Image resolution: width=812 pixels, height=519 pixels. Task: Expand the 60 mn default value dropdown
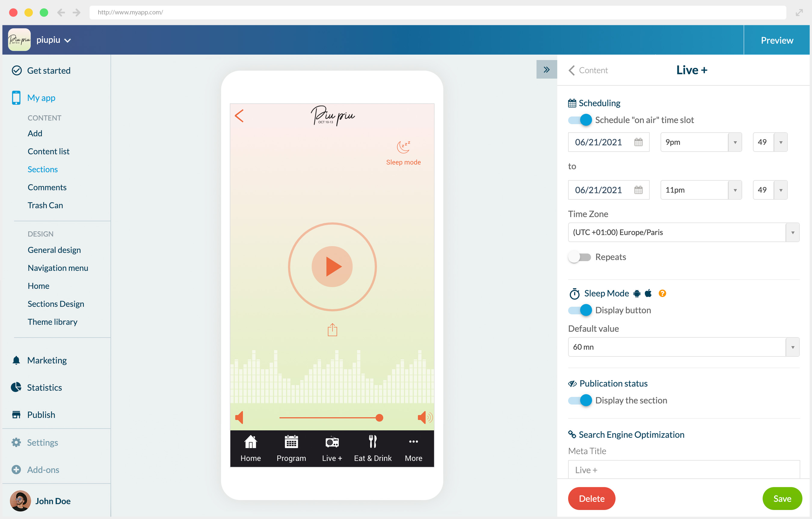pyautogui.click(x=684, y=347)
